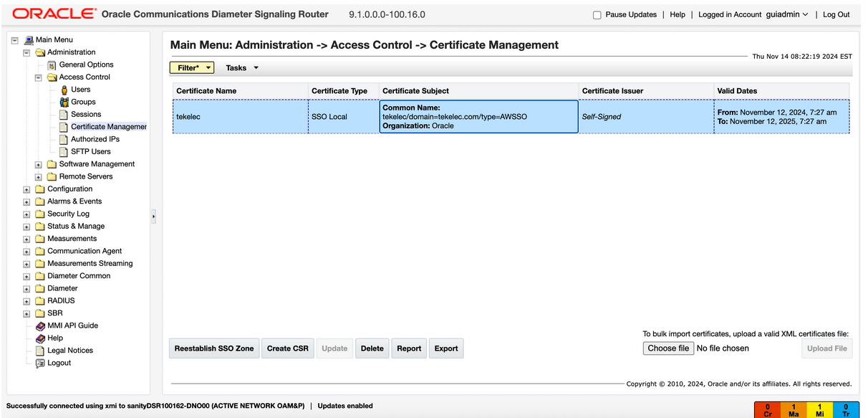868x418 pixels.
Task: Open the Sessions tree item
Action: [x=86, y=114]
